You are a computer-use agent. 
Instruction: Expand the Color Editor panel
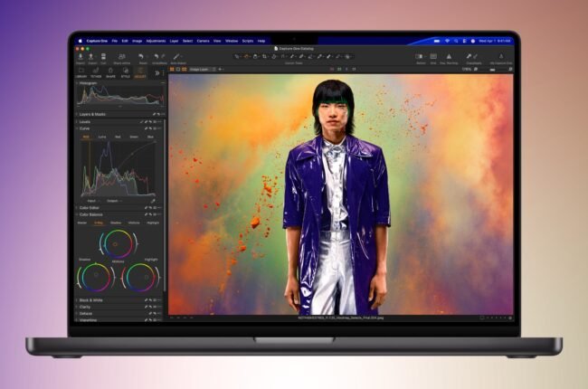click(90, 207)
